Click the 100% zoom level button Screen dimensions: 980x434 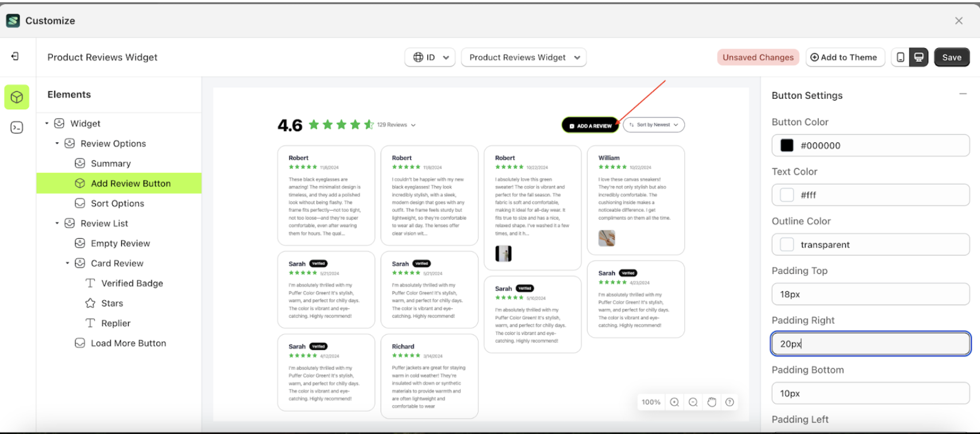pos(651,402)
